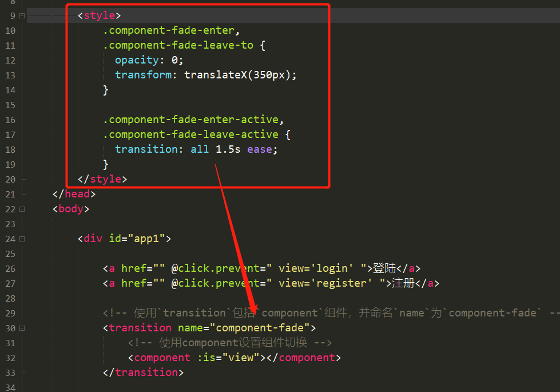Click the opacity: 0; declaration
Viewport: 560px width, 392px height.
click(149, 60)
